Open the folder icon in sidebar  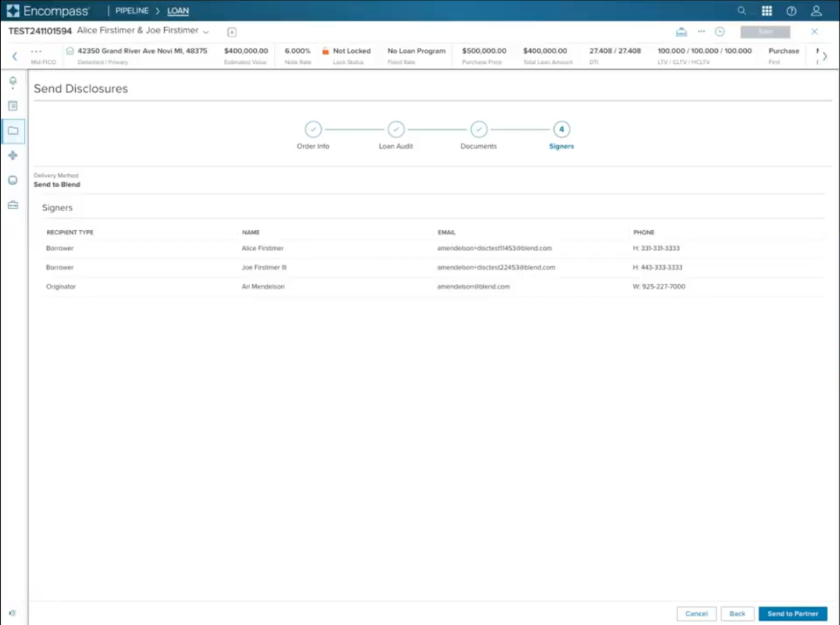point(13,130)
